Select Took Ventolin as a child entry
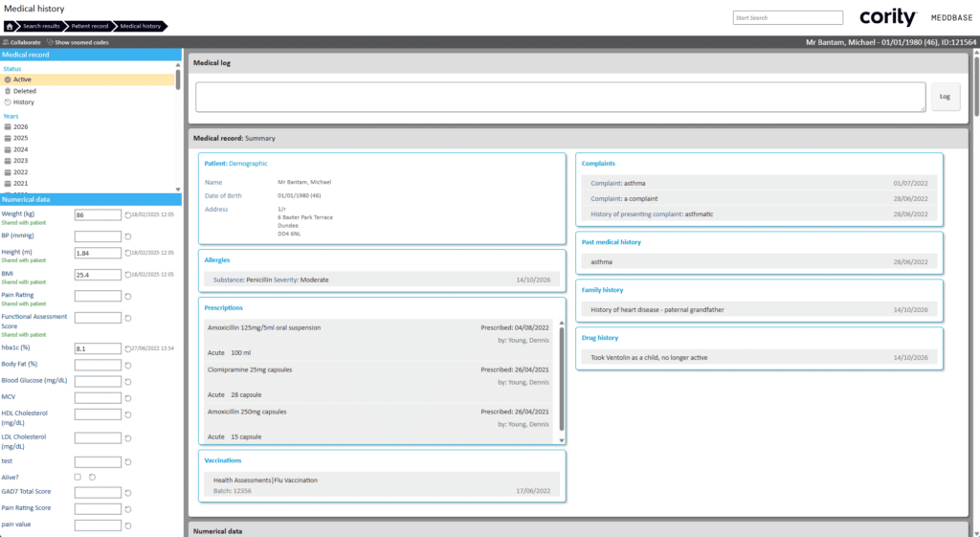The image size is (980, 537). 759,358
